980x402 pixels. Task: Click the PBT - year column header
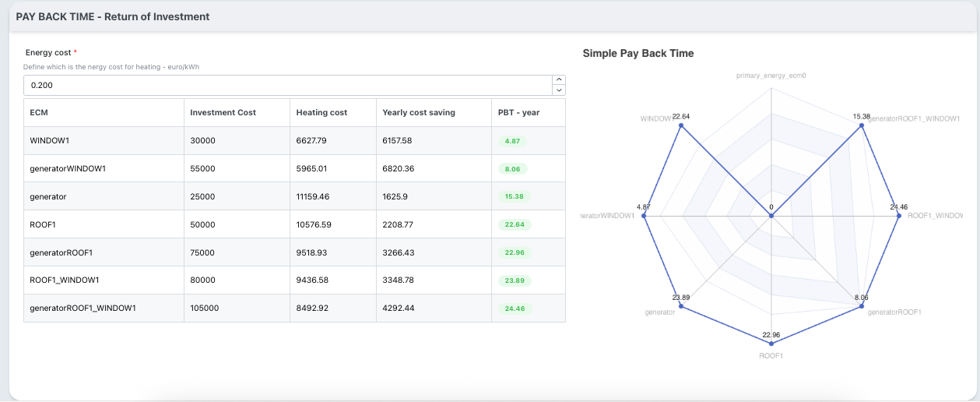point(518,113)
